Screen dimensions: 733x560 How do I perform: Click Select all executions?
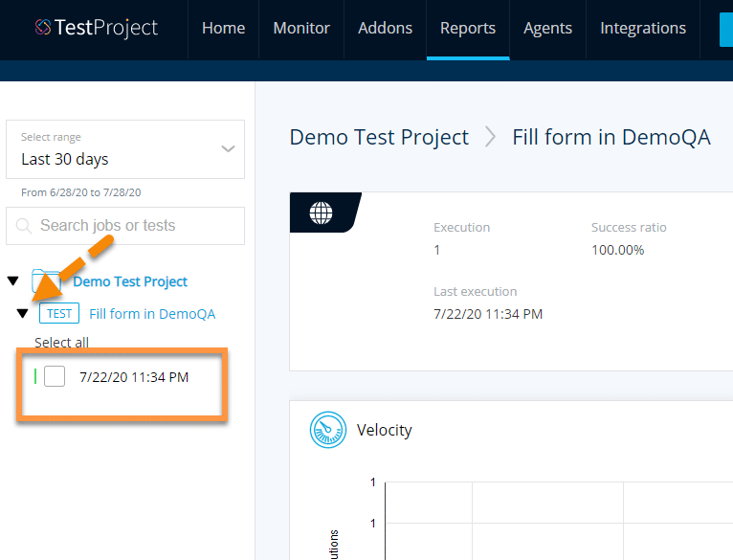(61, 343)
